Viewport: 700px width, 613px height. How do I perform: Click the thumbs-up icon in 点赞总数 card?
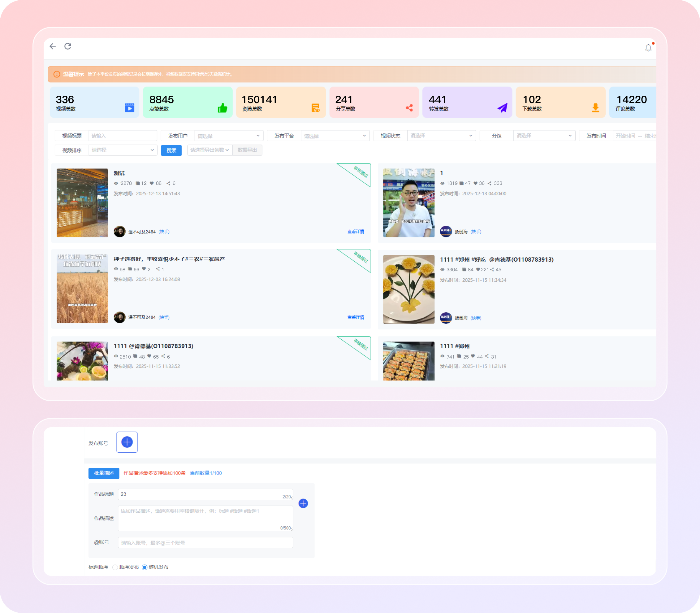point(222,108)
